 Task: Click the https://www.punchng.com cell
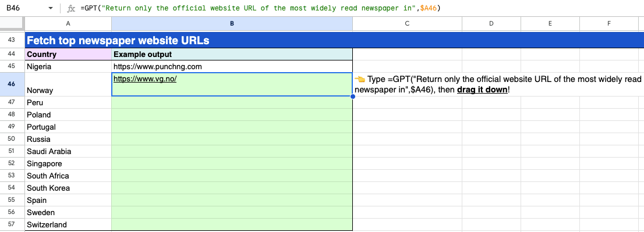pyautogui.click(x=232, y=66)
